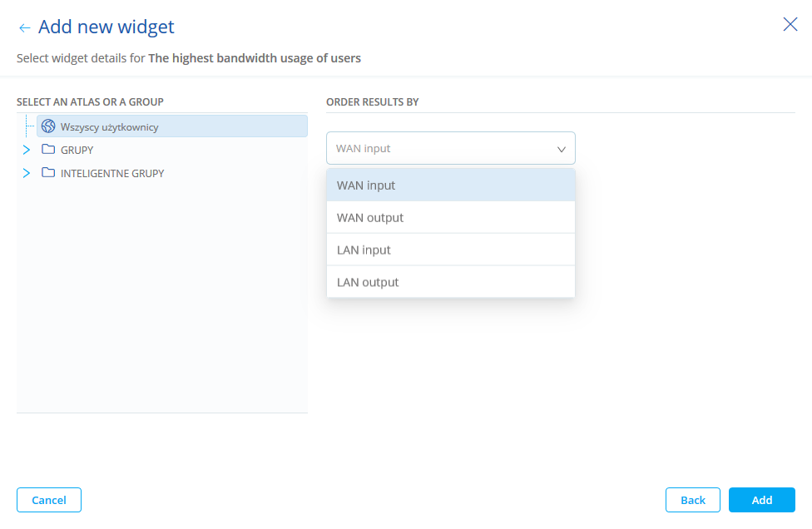Screen dimensions: 812x529
Task: Collapse the order results dropdown chevron
Action: click(562, 149)
